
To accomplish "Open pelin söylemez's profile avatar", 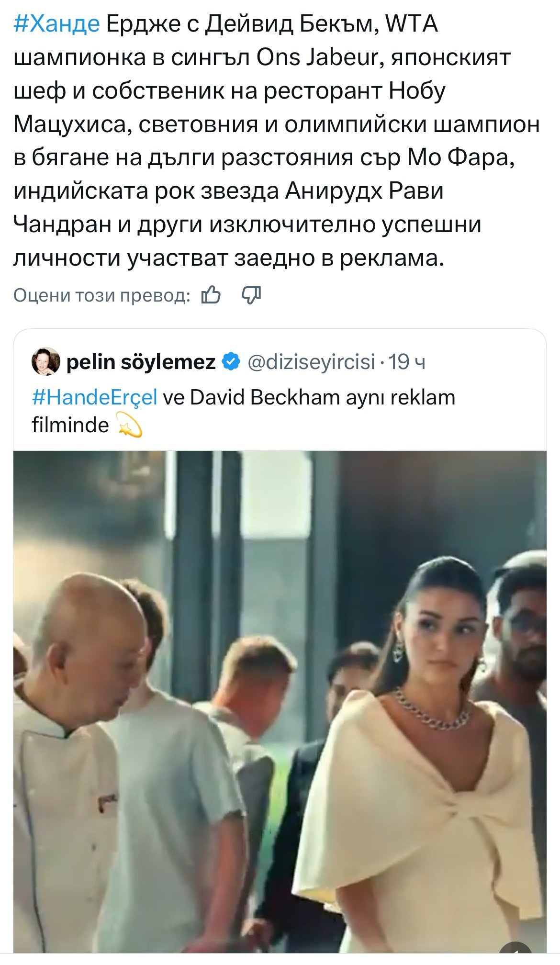I will [46, 362].
